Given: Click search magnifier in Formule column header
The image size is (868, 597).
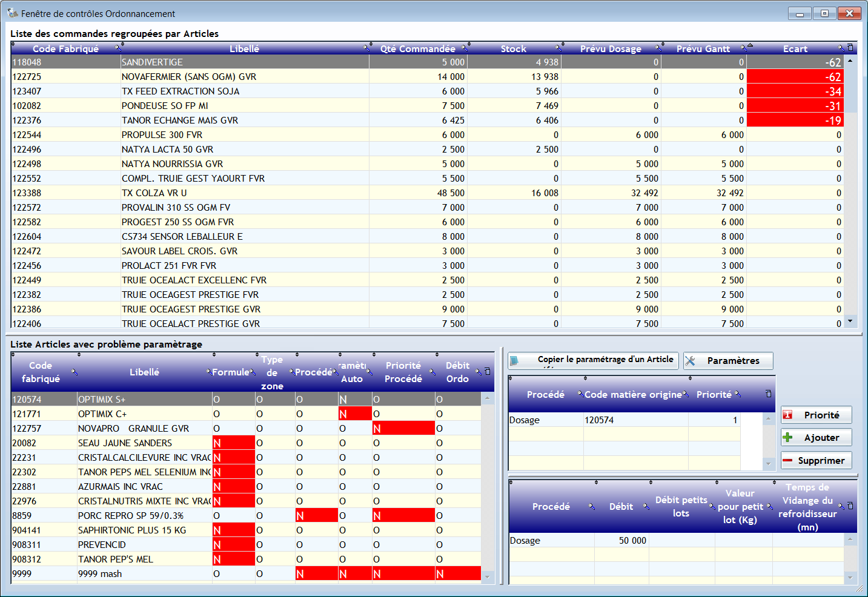Looking at the screenshot, I should pyautogui.click(x=253, y=372).
